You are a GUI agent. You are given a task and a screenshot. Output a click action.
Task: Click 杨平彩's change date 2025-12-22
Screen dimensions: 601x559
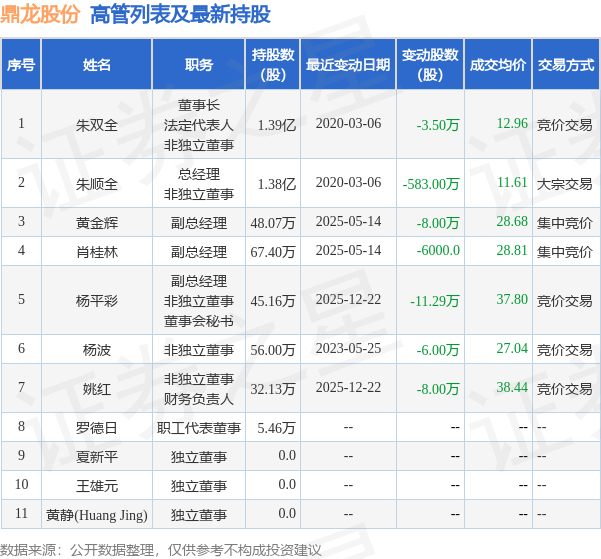(x=348, y=299)
